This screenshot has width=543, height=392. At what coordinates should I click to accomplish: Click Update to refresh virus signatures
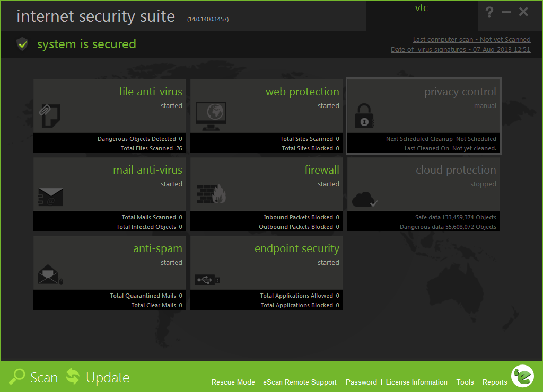pos(98,377)
